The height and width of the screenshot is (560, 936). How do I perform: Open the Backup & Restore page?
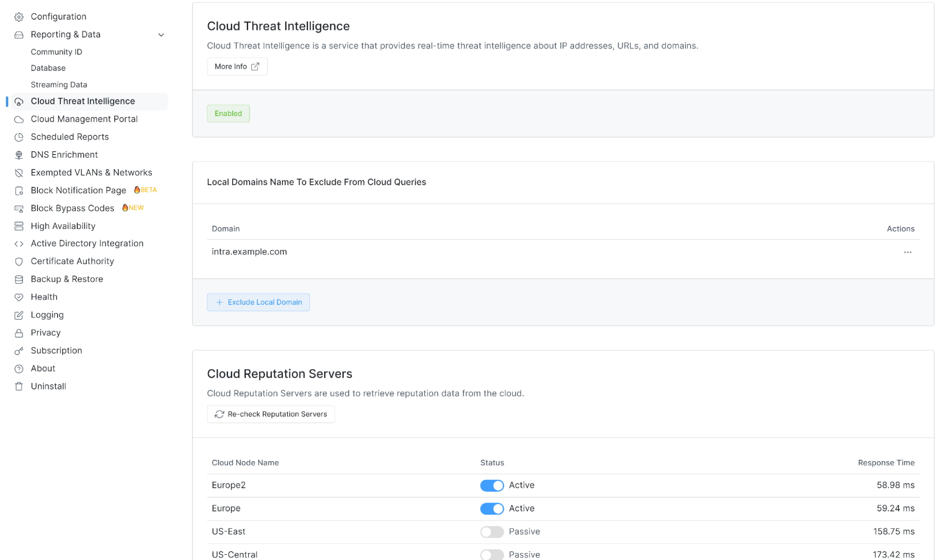coord(67,279)
